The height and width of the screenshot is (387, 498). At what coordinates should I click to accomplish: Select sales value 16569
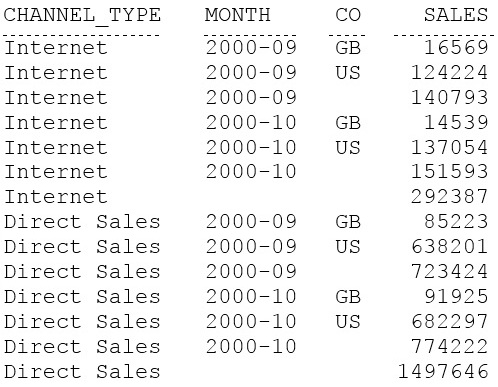456,47
